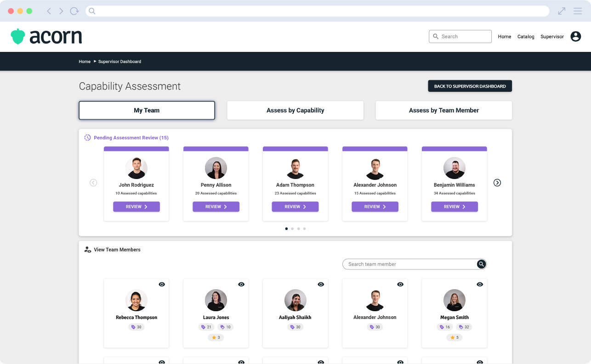View Rebecca Thompson using the eye icon
The height and width of the screenshot is (364, 591).
coord(162,284)
